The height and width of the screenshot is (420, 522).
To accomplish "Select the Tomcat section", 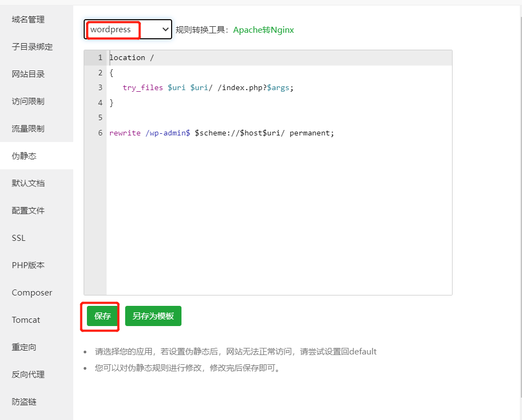I will (26, 320).
